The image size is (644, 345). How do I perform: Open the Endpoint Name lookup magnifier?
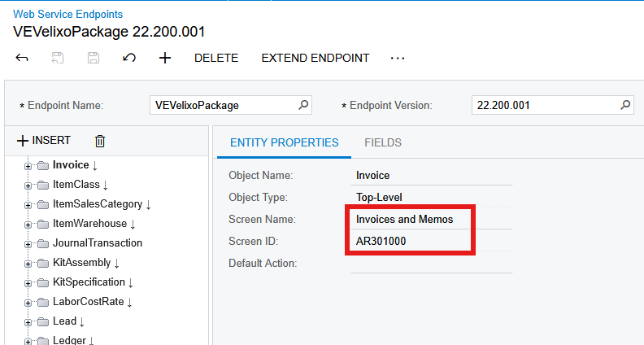pos(303,105)
